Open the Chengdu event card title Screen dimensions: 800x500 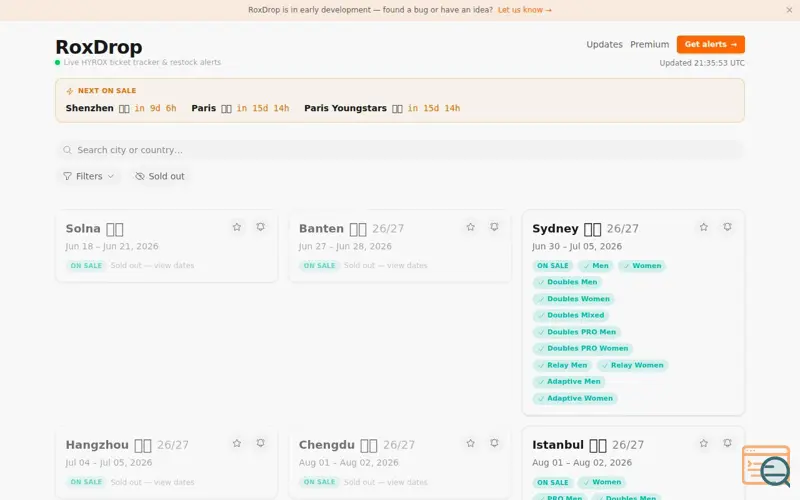pos(327,445)
